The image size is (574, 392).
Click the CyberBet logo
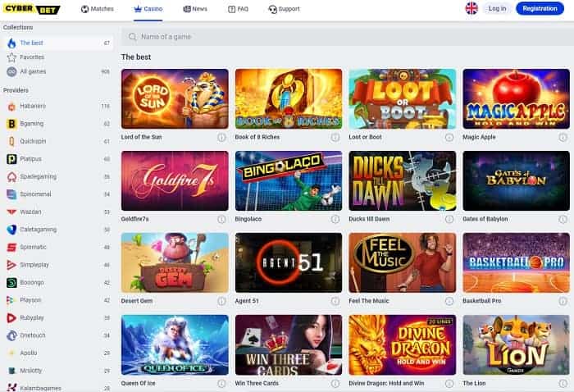coord(31,9)
